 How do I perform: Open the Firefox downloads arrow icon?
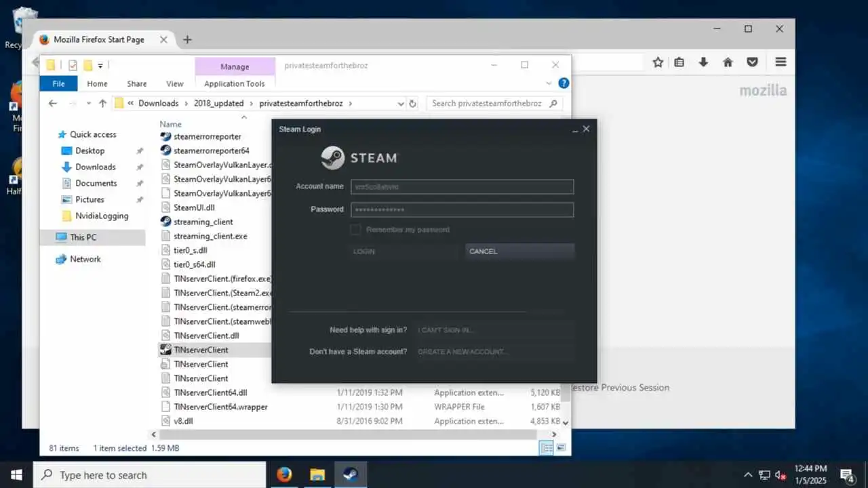click(x=703, y=62)
